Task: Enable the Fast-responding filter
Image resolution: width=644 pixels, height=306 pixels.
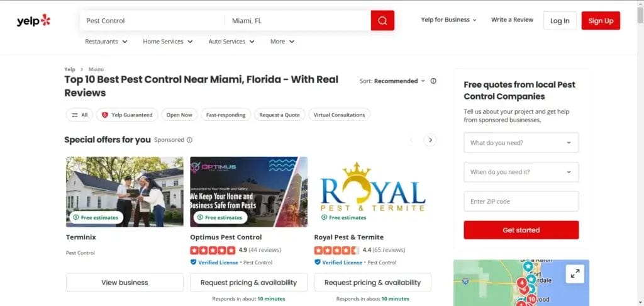Action: pyautogui.click(x=226, y=115)
